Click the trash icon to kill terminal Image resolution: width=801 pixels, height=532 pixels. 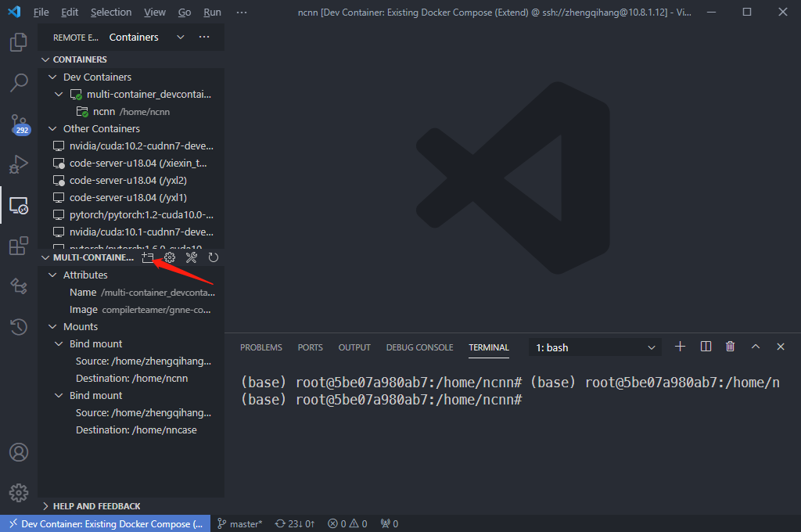click(x=730, y=347)
